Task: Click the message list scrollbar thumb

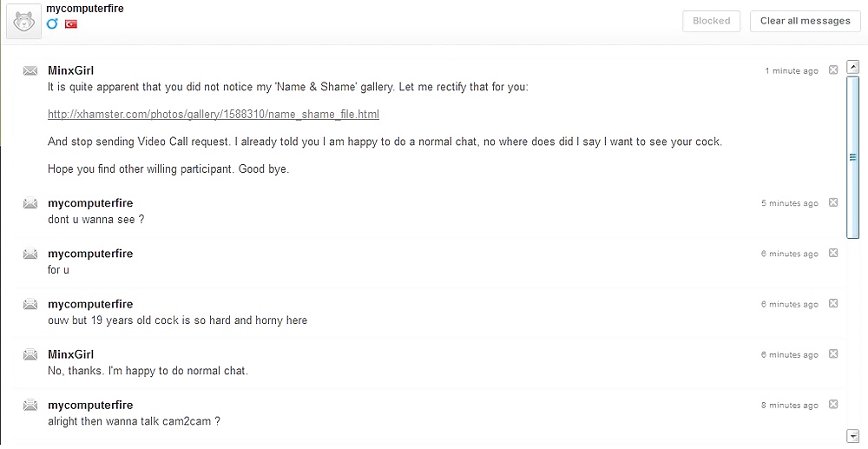Action: [852, 157]
